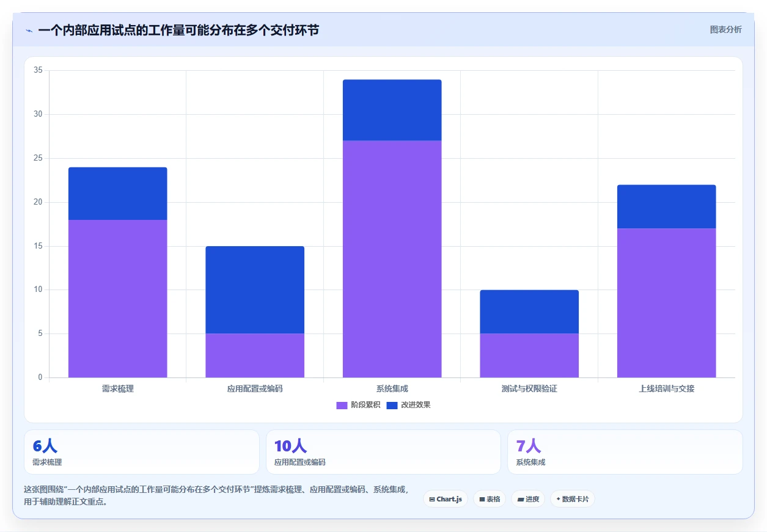Click the 需求梳理 x-axis label

[117, 388]
